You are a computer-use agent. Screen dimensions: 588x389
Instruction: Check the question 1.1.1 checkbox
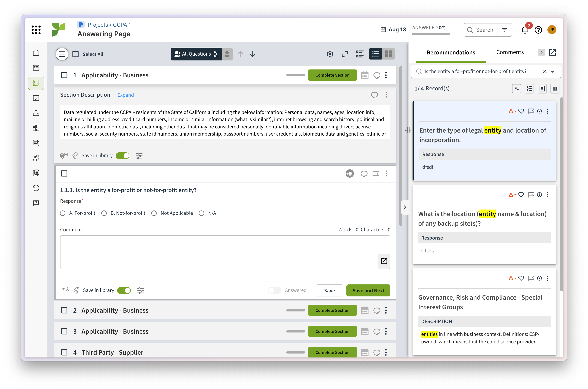(64, 173)
